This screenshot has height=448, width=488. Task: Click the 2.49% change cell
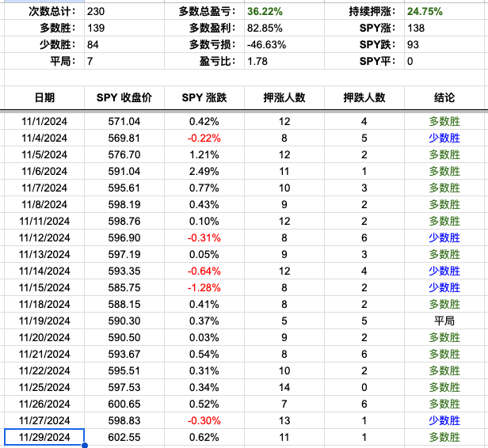tap(204, 171)
